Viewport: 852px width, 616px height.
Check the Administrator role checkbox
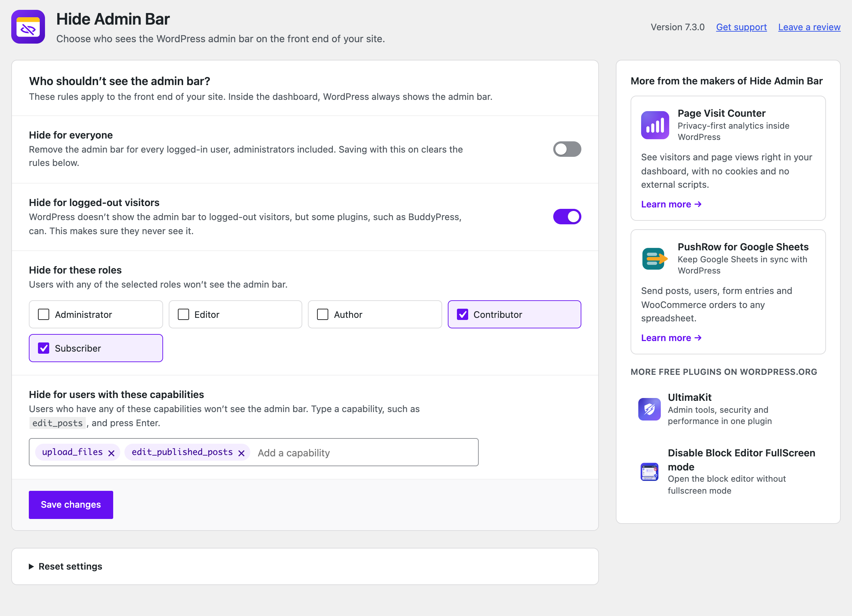point(44,314)
